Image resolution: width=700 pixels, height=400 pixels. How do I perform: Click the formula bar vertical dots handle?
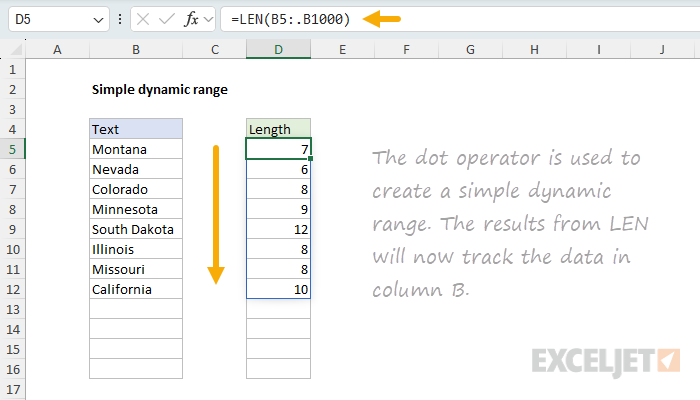[120, 19]
